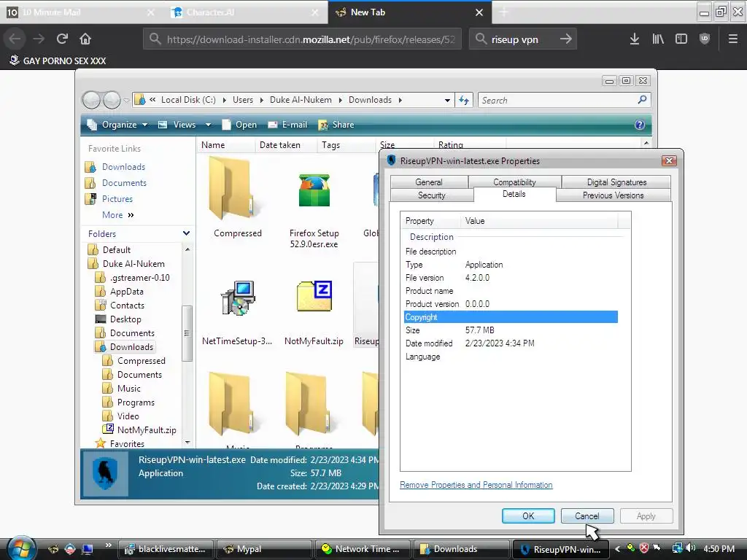Viewport: 747px width, 560px height.
Task: Select Downloads in Favorite Links
Action: tap(123, 167)
